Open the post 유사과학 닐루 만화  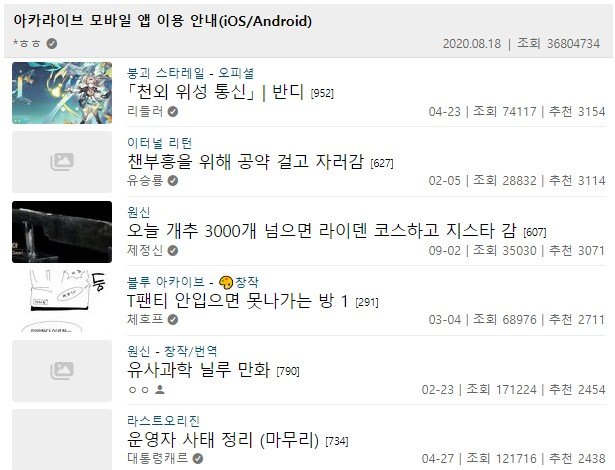point(198,370)
